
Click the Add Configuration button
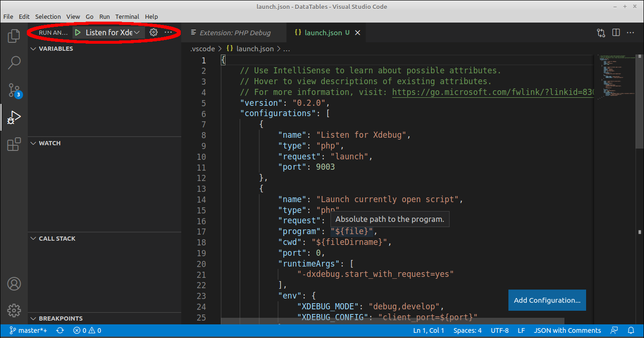(547, 300)
